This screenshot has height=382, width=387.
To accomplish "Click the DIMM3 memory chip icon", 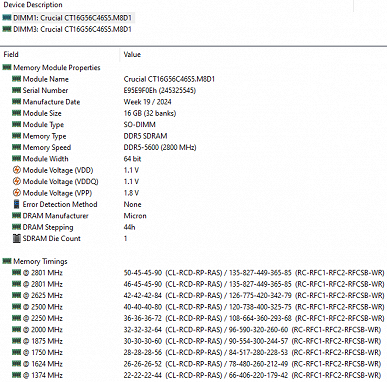I will click(7, 29).
